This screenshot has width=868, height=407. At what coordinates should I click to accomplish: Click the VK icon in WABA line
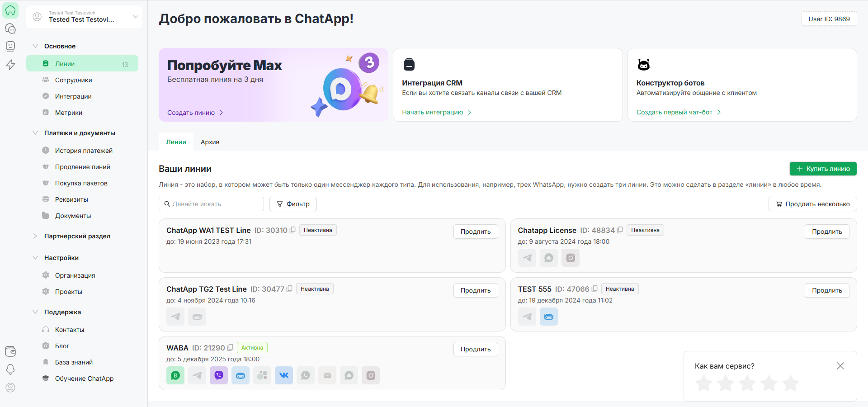tap(284, 375)
